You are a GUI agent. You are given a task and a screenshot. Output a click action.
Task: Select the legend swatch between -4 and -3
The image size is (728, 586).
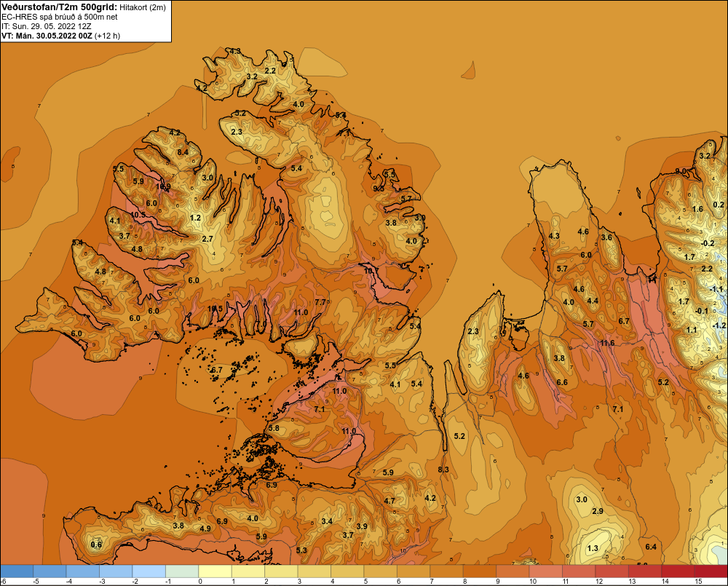(x=83, y=571)
